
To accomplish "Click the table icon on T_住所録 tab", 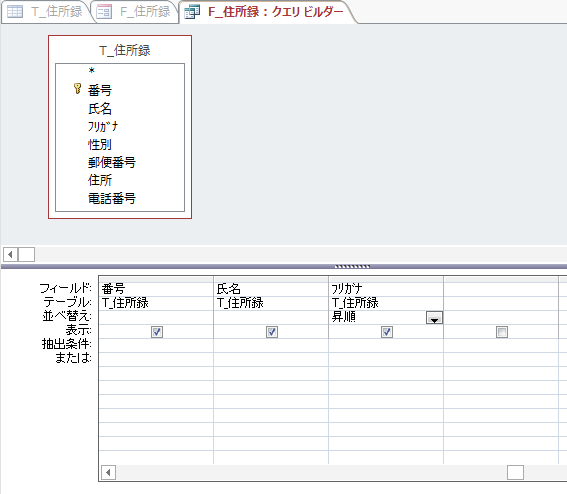I will [15, 12].
